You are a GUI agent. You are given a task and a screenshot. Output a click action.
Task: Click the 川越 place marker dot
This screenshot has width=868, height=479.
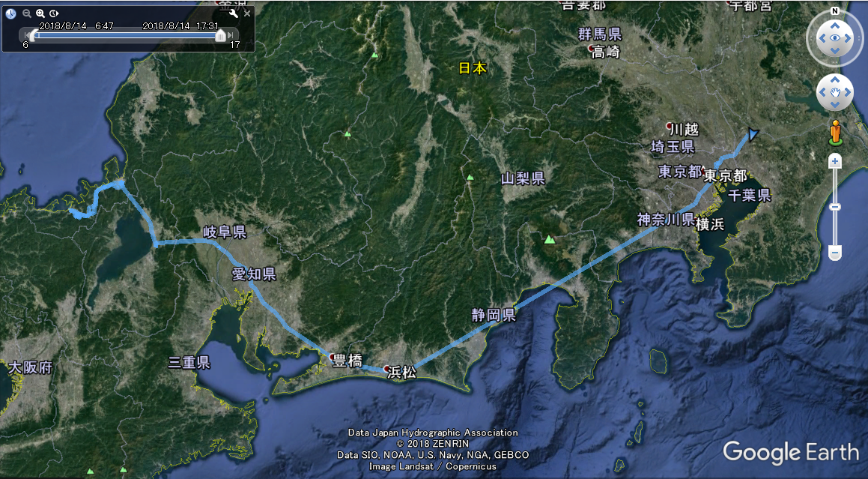click(670, 126)
